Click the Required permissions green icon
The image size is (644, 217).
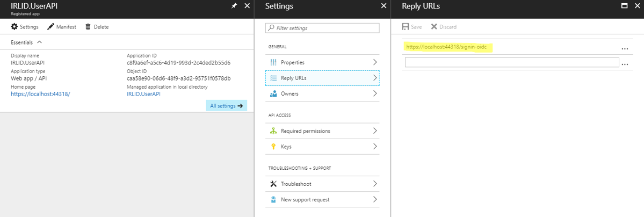click(273, 131)
